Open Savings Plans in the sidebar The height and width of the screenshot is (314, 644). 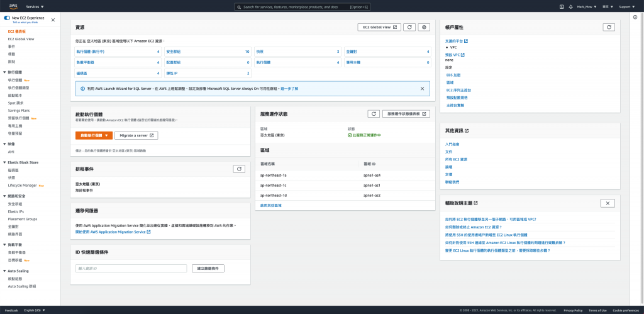click(x=19, y=111)
